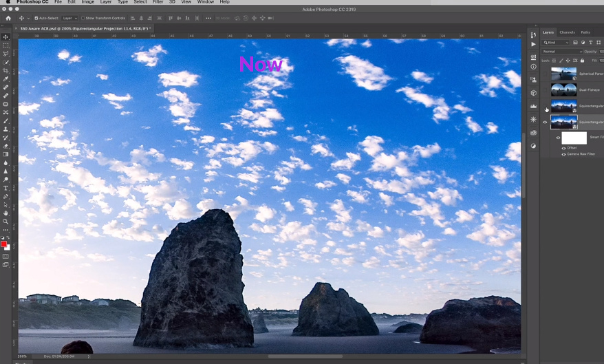604x364 pixels.
Task: Open the Histogram panel icon
Action: [533, 106]
